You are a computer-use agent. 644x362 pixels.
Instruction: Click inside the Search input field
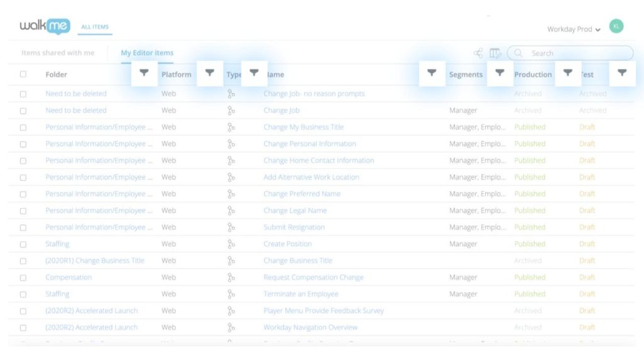[566, 53]
